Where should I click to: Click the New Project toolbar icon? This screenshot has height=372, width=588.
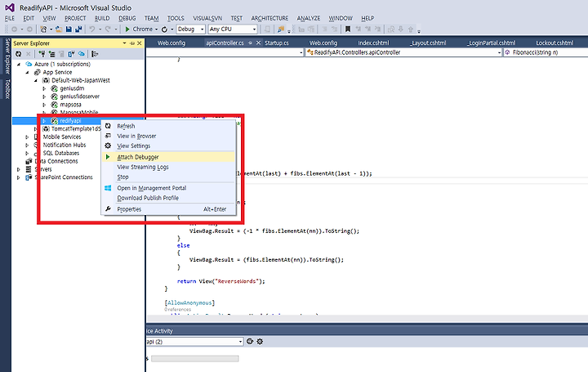pos(43,29)
